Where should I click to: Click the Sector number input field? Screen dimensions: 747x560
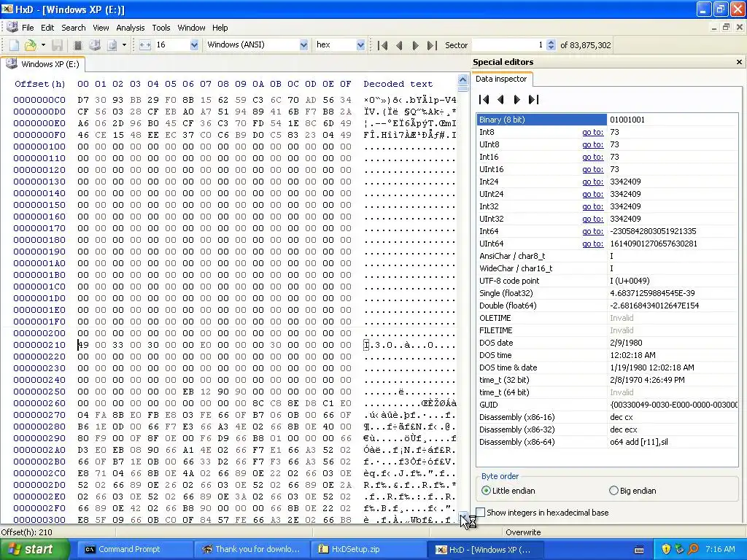pos(508,45)
